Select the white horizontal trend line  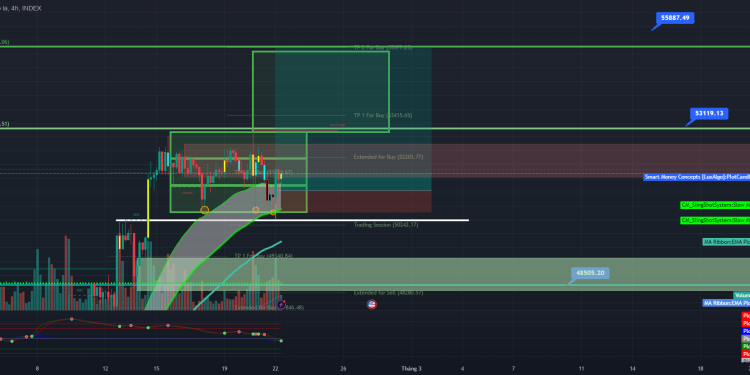[x=292, y=220]
